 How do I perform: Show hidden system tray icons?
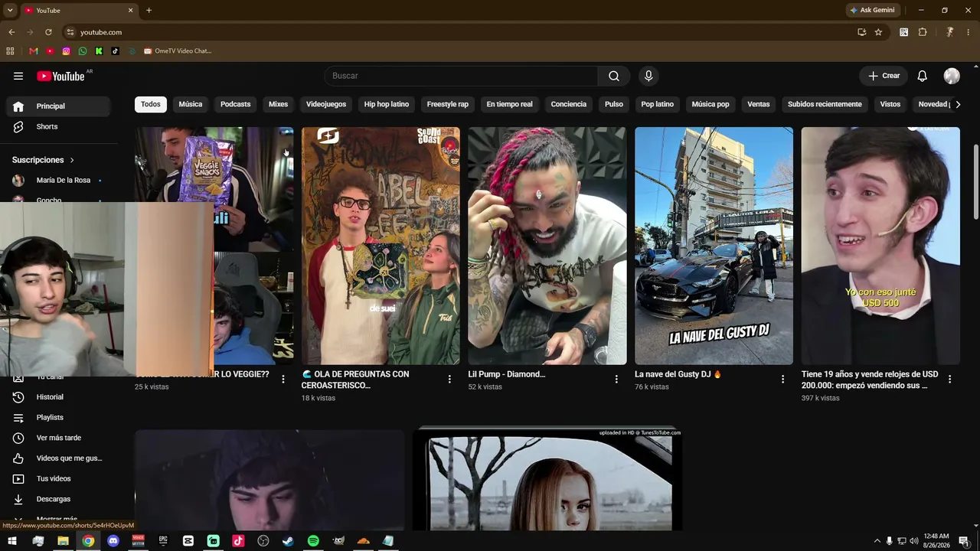click(x=877, y=541)
